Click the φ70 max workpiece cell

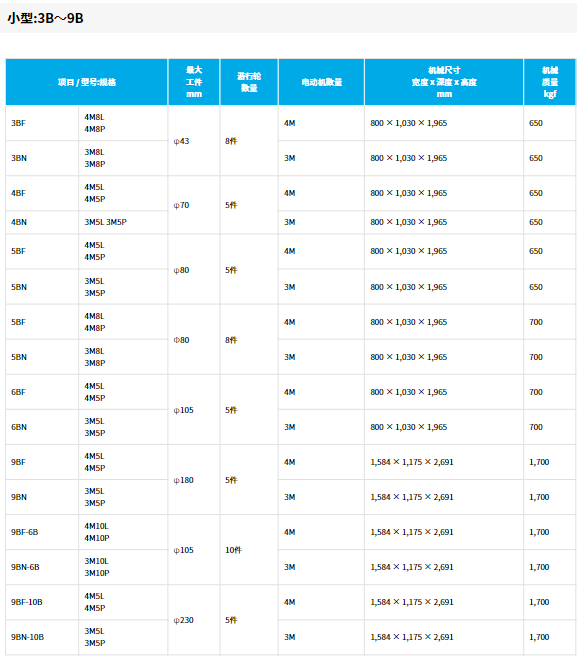click(193, 205)
